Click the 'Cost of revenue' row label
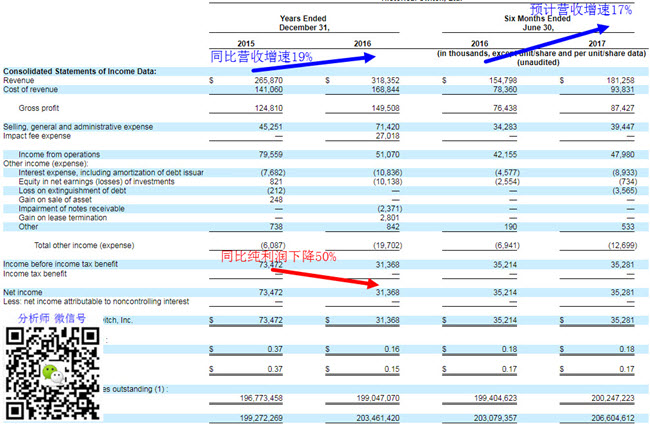 [x=31, y=90]
